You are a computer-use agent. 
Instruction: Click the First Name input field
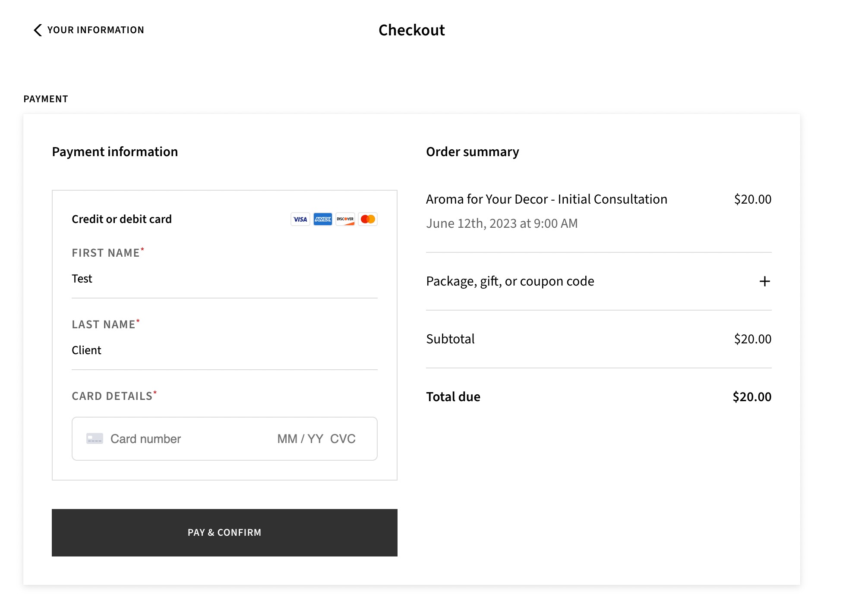click(224, 279)
